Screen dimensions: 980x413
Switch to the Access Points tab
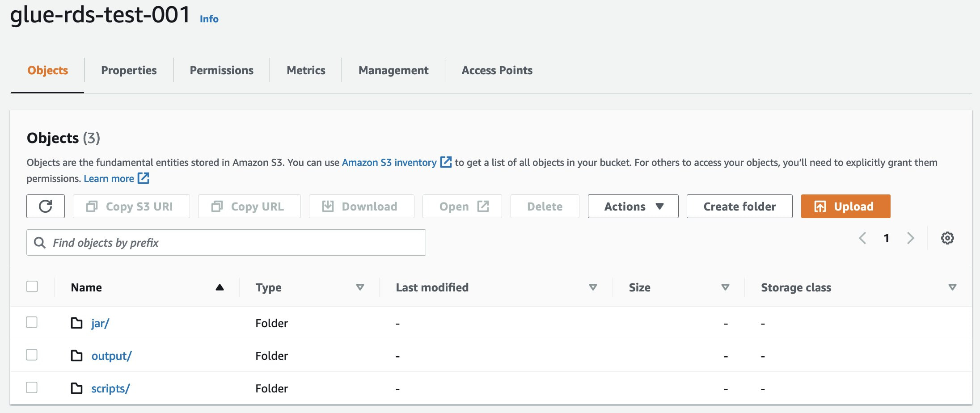(497, 70)
